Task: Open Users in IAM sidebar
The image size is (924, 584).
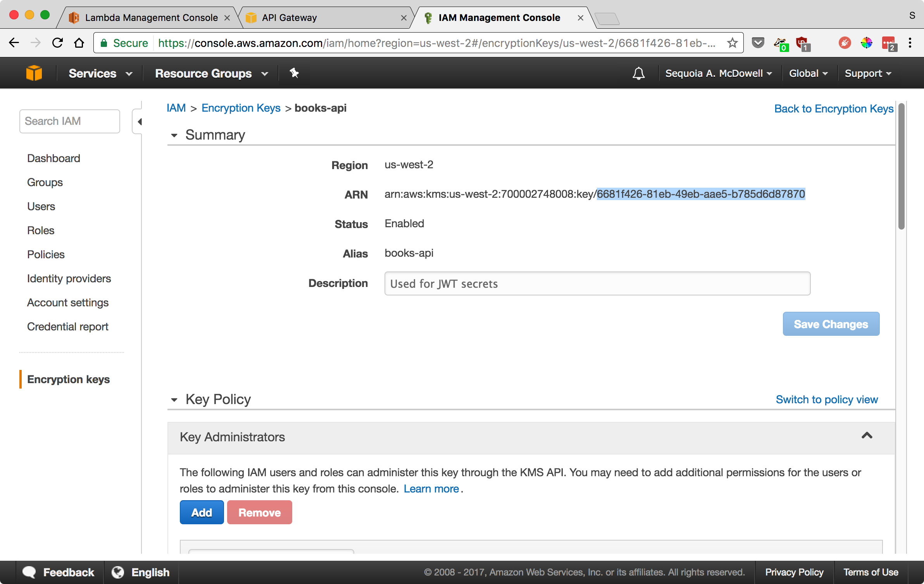Action: point(41,206)
